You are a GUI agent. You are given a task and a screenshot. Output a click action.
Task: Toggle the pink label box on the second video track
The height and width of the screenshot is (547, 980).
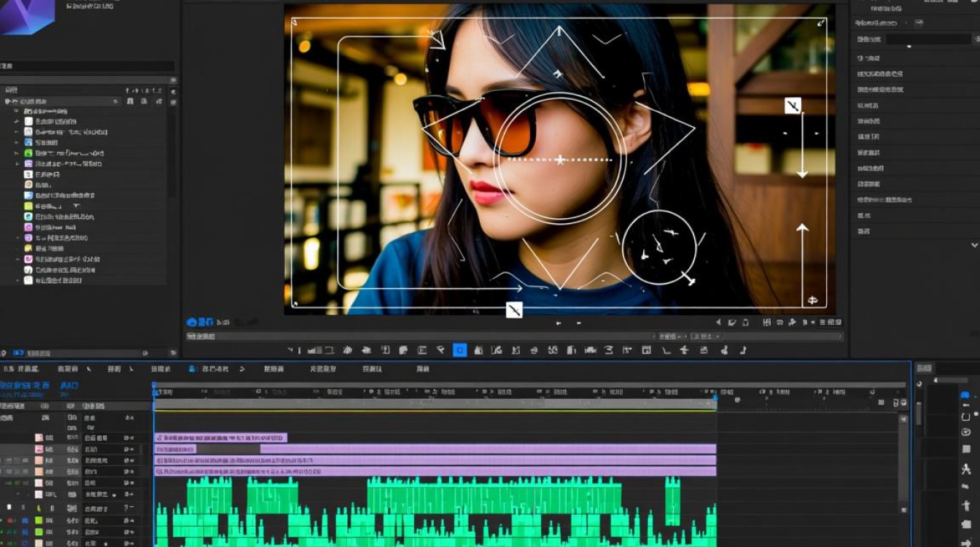(x=39, y=449)
